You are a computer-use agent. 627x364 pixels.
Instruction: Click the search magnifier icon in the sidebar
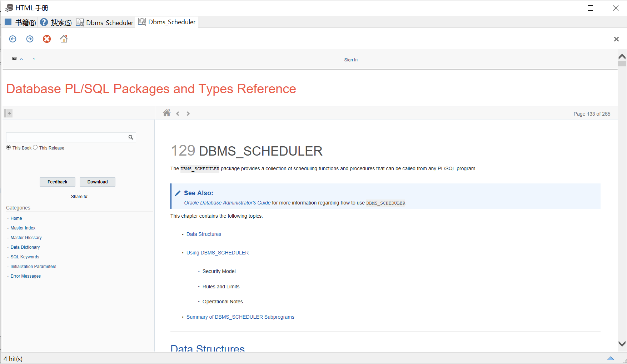(x=131, y=137)
